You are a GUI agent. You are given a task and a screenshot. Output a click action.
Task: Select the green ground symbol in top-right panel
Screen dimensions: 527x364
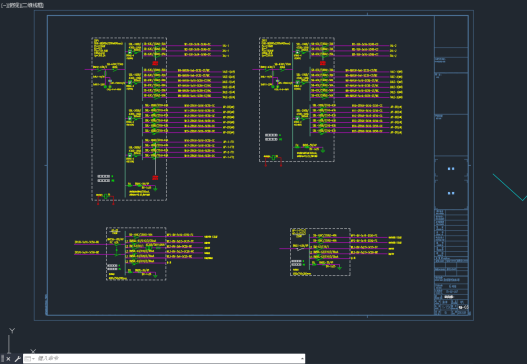pos(323,151)
